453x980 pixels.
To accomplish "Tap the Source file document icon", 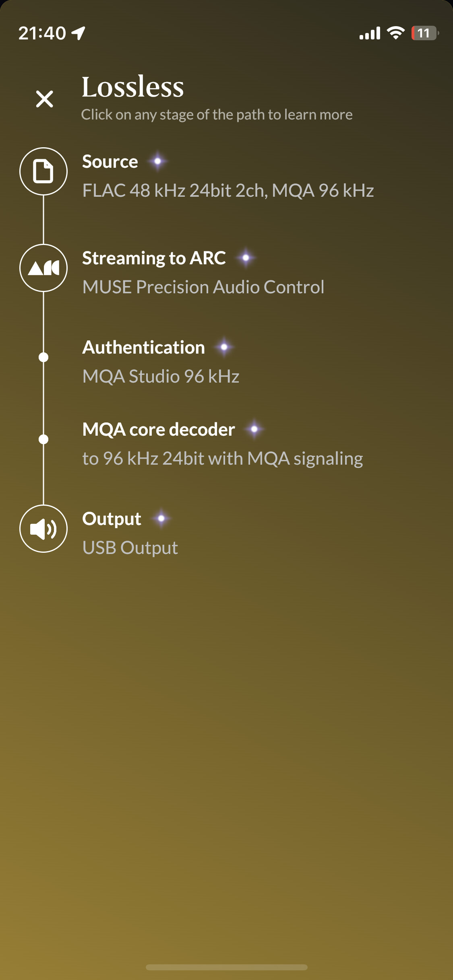I will click(43, 171).
